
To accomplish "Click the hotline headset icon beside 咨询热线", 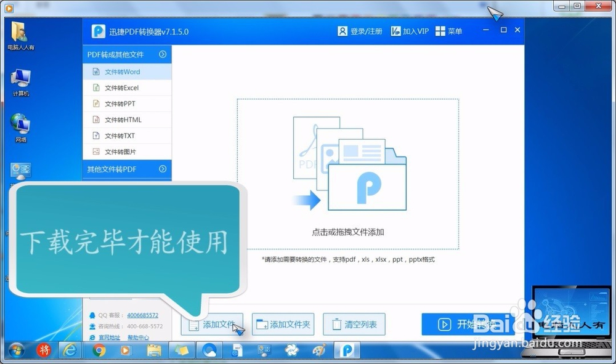I will click(92, 326).
